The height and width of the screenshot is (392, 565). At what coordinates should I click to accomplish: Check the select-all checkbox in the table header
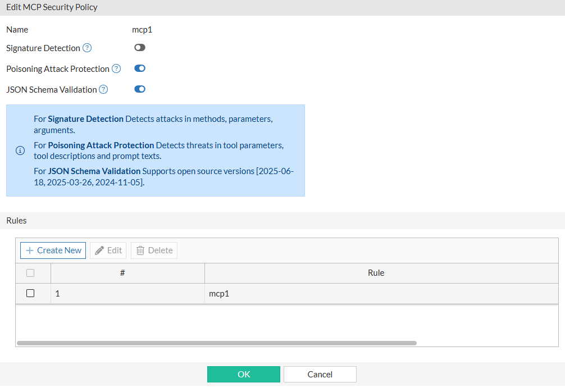tap(30, 273)
